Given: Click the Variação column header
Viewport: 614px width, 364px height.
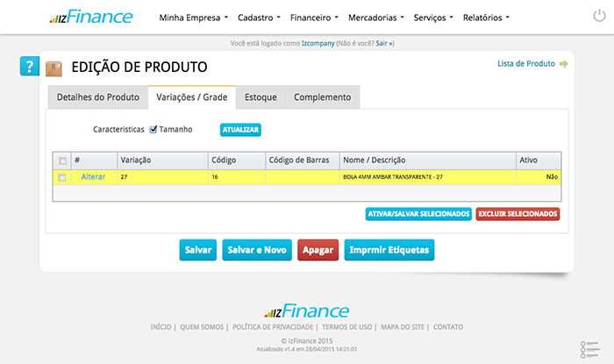Looking at the screenshot, I should [x=162, y=161].
